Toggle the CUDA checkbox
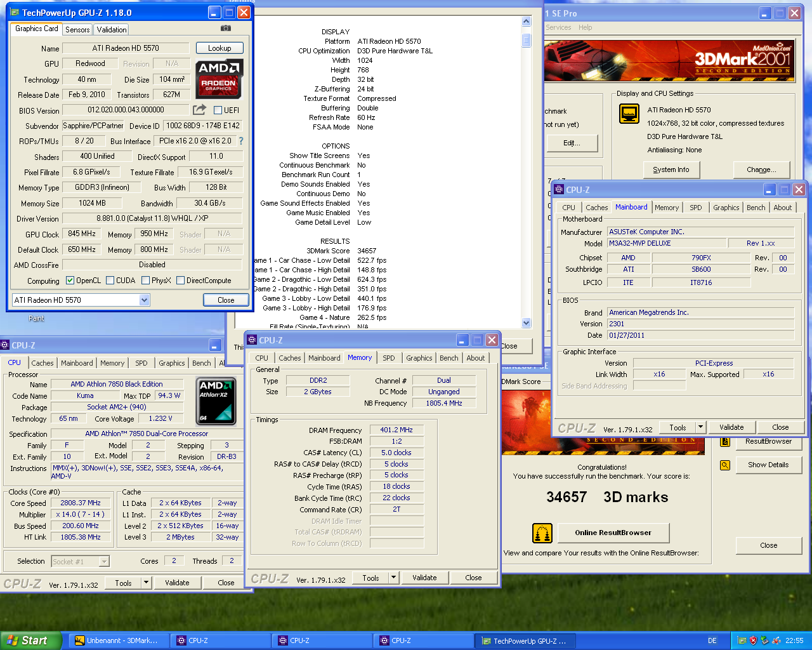Viewport: 812px width, 650px height. click(110, 281)
